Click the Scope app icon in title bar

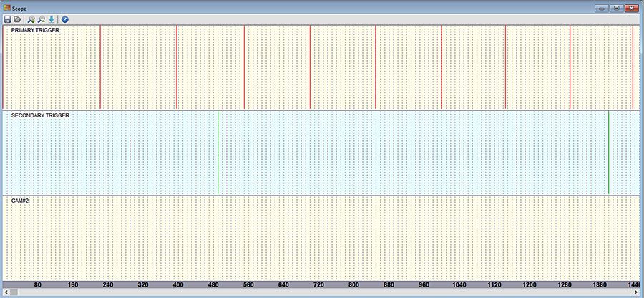[6, 7]
